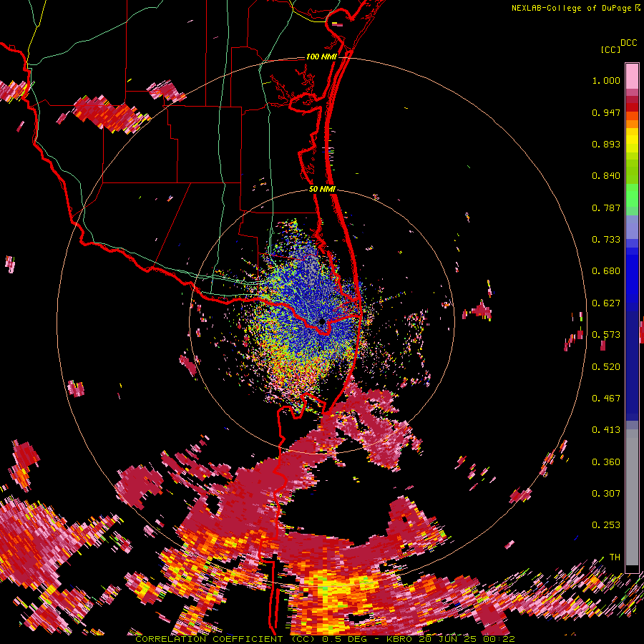Click the 0.680 value on the color scale

[x=606, y=271]
